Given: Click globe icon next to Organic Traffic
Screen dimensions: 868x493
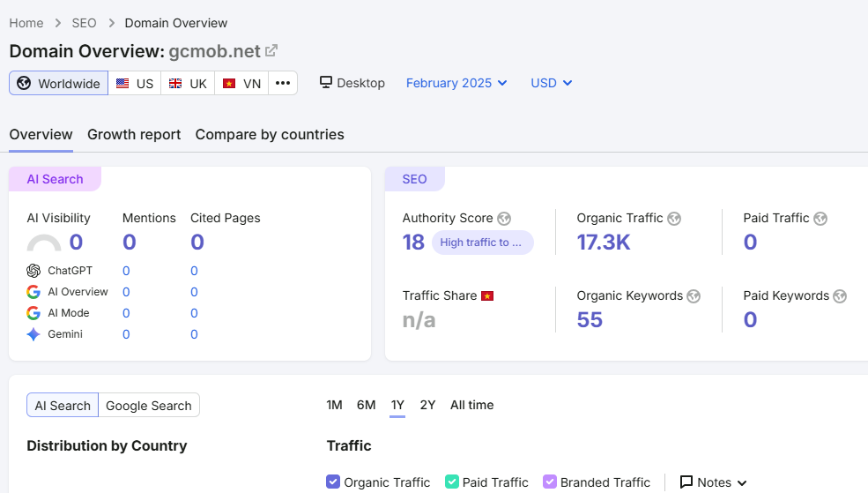Looking at the screenshot, I should tap(674, 219).
